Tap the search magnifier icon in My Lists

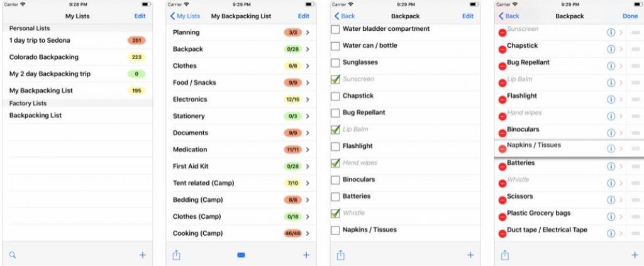pos(13,255)
